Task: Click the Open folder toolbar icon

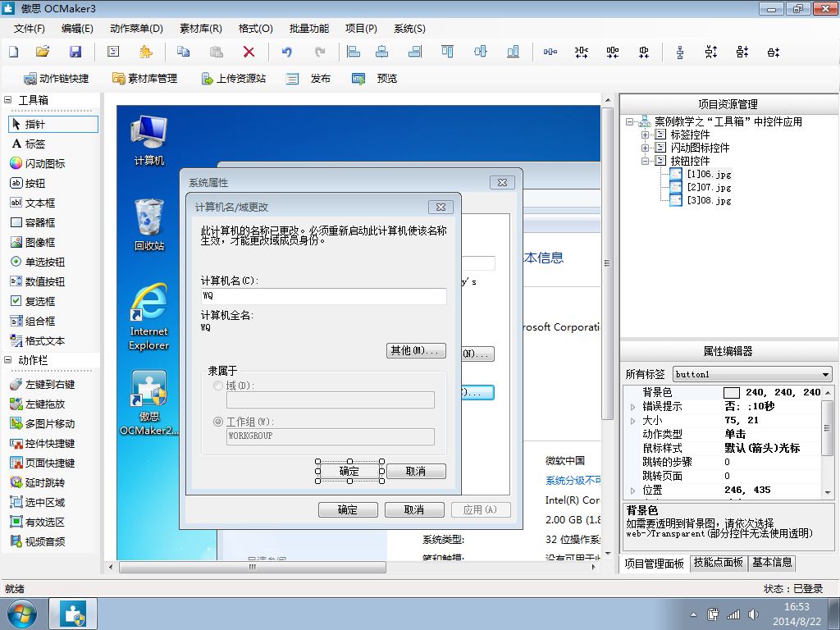Action: pyautogui.click(x=43, y=52)
